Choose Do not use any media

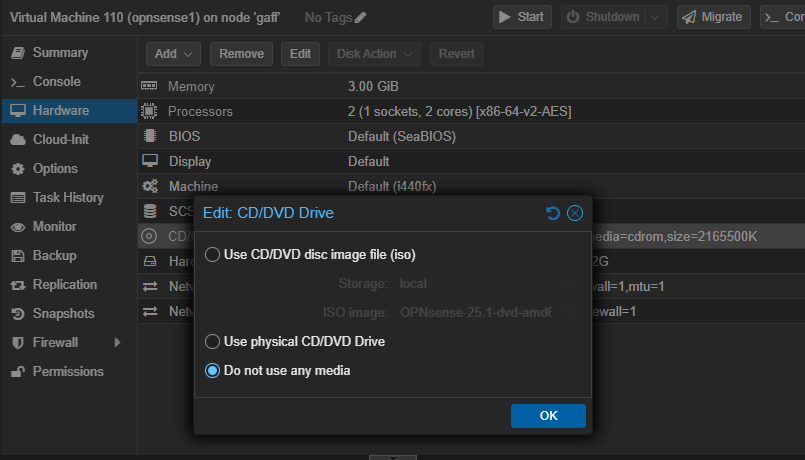212,371
